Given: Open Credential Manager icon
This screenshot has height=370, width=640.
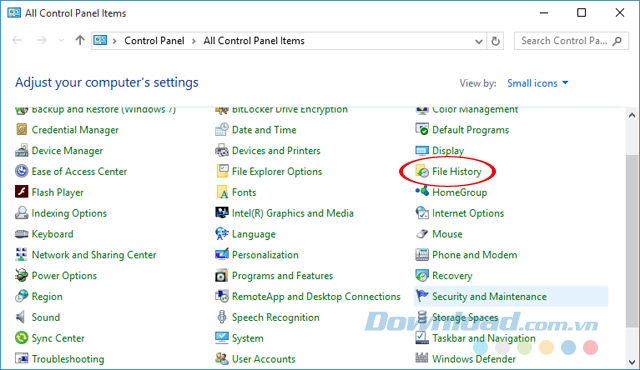Looking at the screenshot, I should click(22, 130).
